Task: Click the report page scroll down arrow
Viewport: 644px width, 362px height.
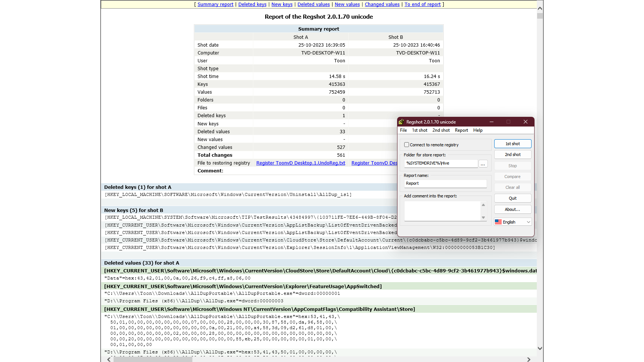Action: pos(540,348)
